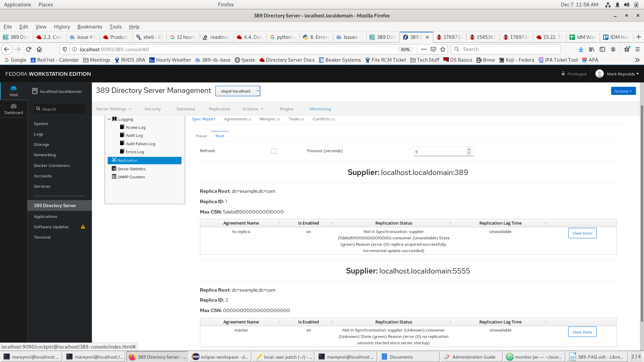Collapse the Logging tree node
Image resolution: width=644 pixels, height=362 pixels.
coord(109,119)
